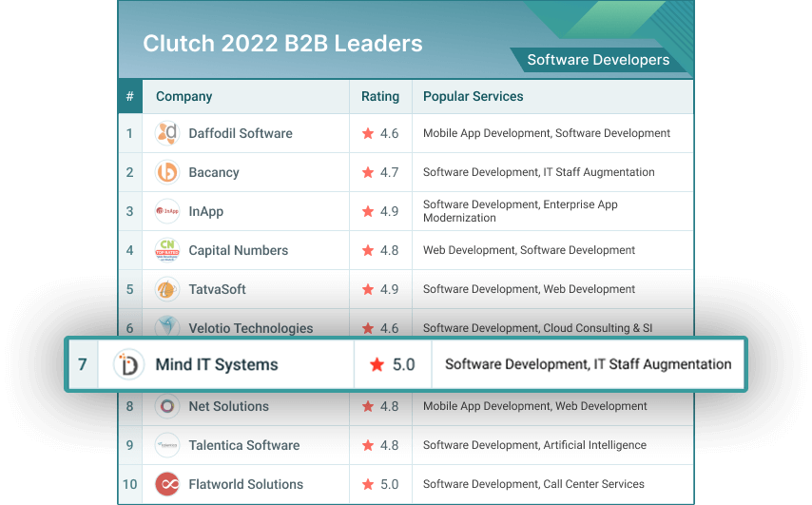Click the InApp company name
The height and width of the screenshot is (505, 812).
coord(205,211)
